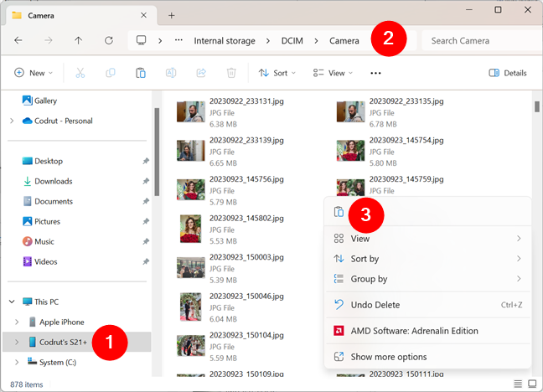
Task: Unpin Downloads using its pin icon
Action: 146,181
